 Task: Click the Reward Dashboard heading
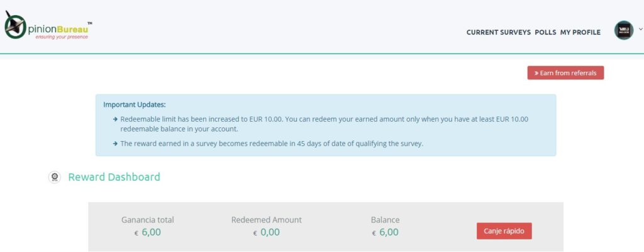coord(114,177)
